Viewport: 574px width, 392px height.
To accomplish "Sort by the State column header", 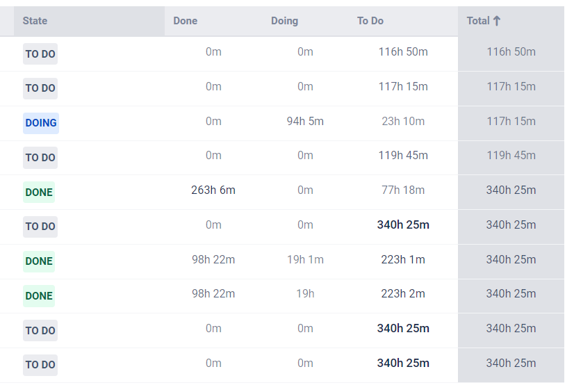I will click(x=35, y=21).
